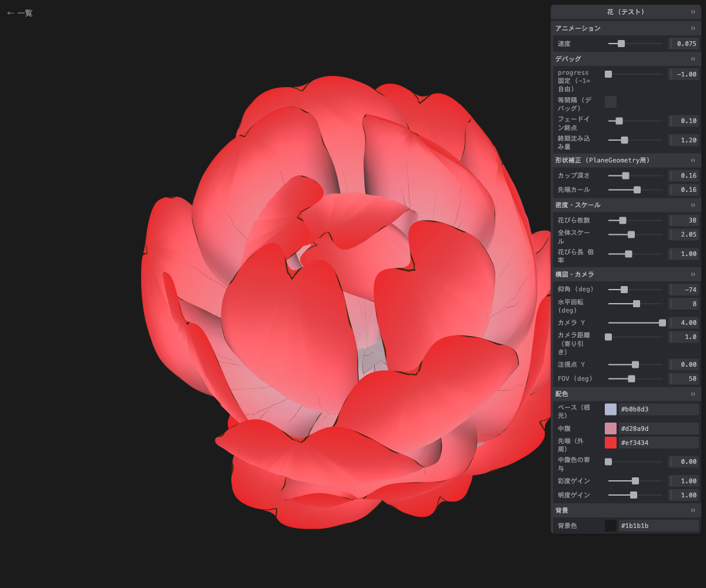Click the 中腹色の寄与 value field 0.00
The width and height of the screenshot is (706, 588).
684,461
